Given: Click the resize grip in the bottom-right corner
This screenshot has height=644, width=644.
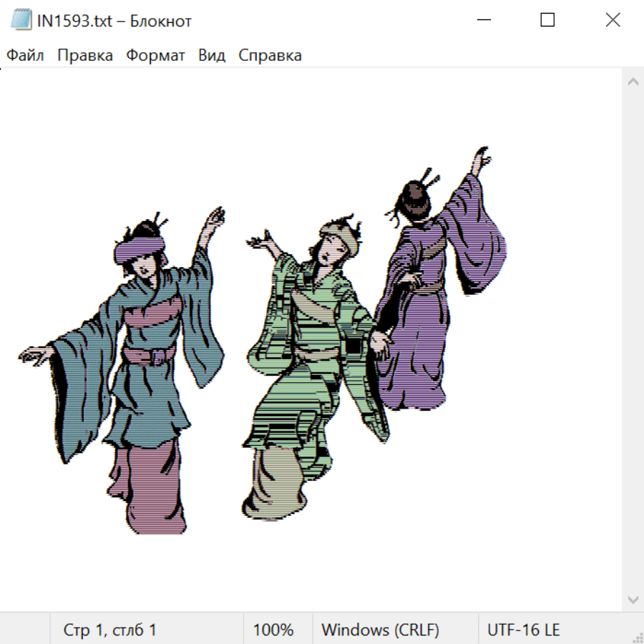Looking at the screenshot, I should click(637, 637).
